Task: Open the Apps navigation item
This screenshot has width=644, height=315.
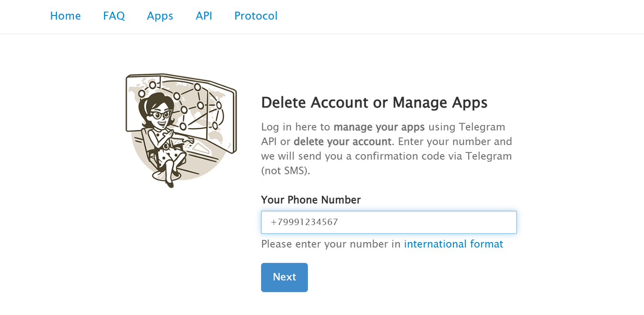Action: coord(160,16)
